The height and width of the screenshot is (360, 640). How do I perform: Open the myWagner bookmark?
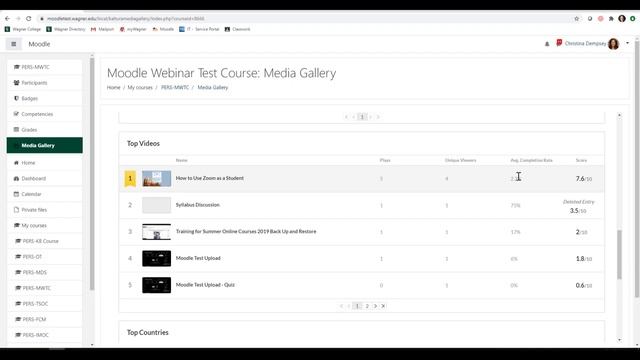click(x=133, y=29)
